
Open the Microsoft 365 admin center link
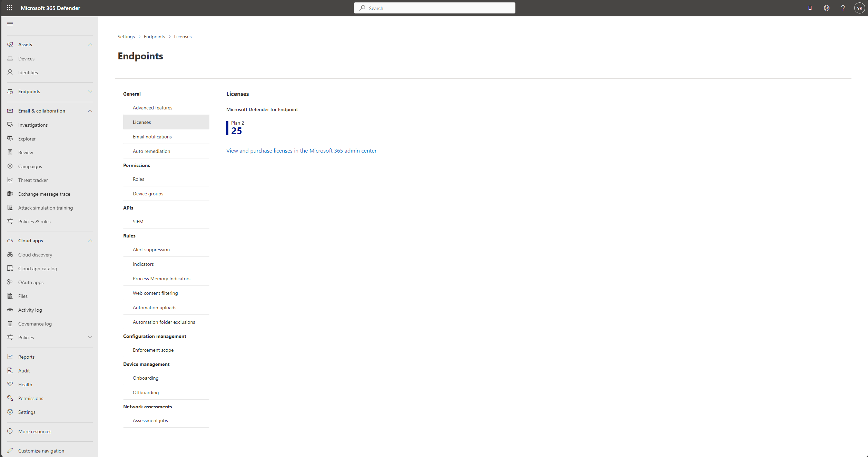(301, 150)
